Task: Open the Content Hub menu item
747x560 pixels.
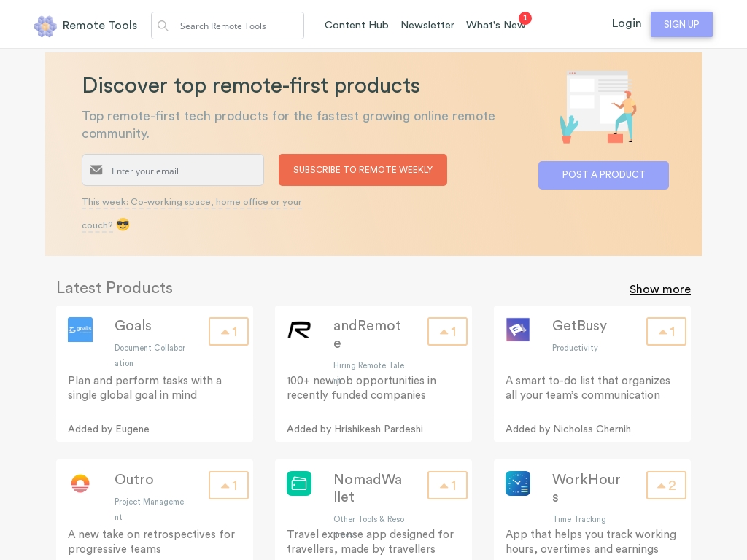Action: [x=356, y=25]
